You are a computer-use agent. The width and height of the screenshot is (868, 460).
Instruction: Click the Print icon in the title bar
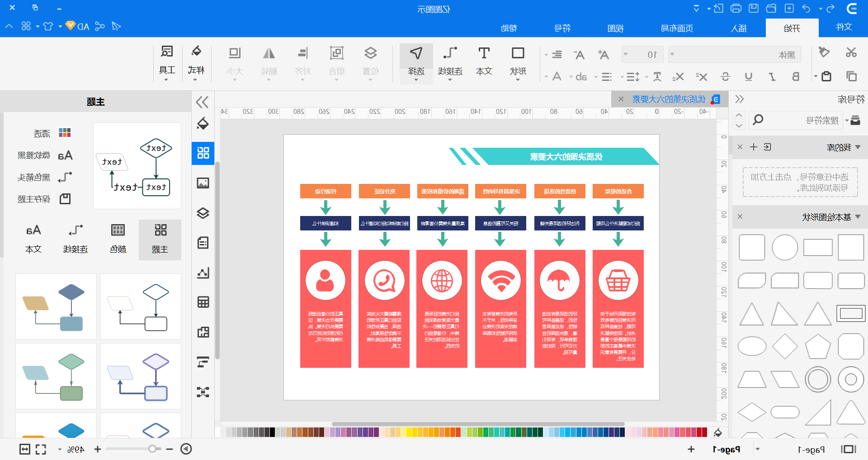736,9
